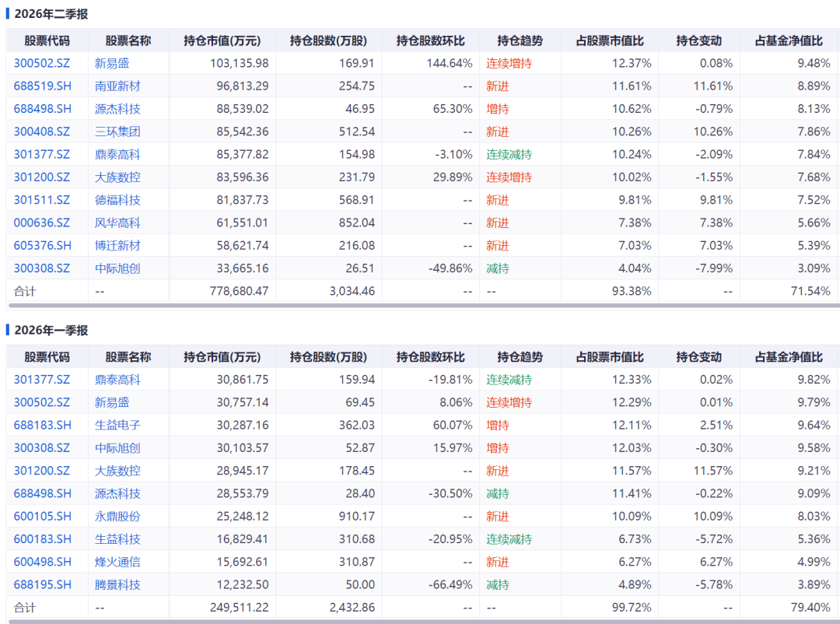Open stock code 300408.SZ link
The image size is (840, 624).
tap(42, 131)
